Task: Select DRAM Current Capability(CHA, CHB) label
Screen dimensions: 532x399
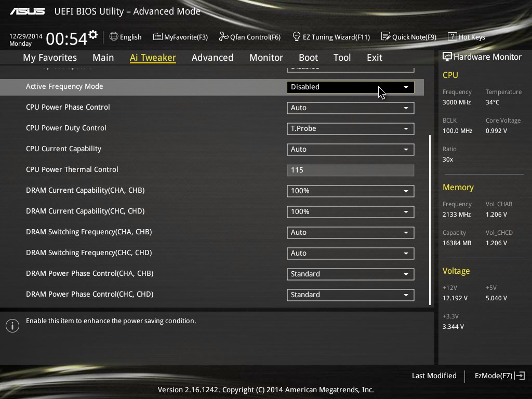Action: (85, 190)
